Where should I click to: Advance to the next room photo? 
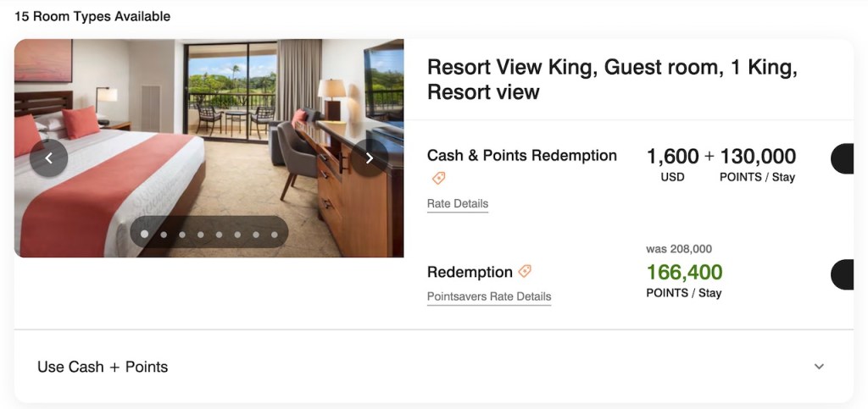[x=369, y=158]
